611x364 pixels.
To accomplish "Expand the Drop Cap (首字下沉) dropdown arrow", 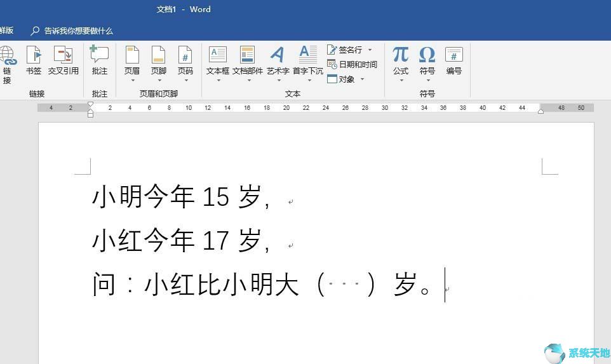I will (309, 80).
